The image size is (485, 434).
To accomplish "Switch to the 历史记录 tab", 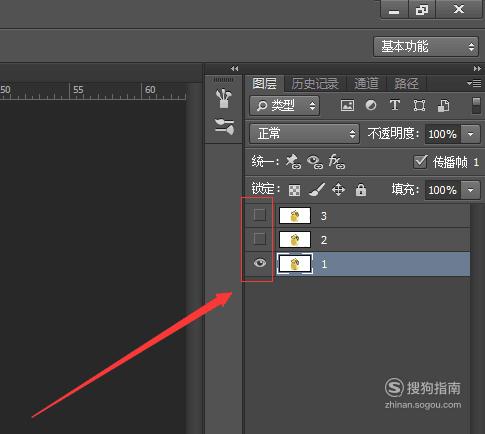I will click(315, 83).
